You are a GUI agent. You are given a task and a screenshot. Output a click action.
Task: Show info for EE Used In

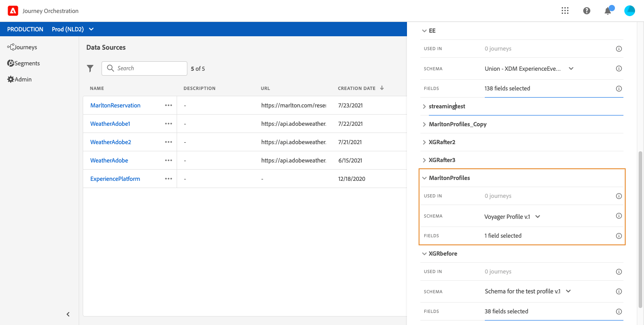(x=619, y=49)
